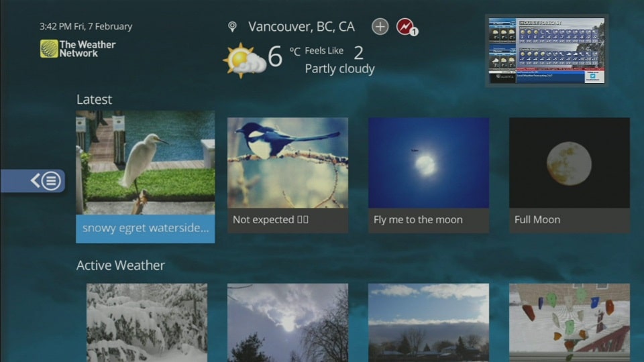This screenshot has height=362, width=644.
Task: Click the location pin icon
Action: 232,27
